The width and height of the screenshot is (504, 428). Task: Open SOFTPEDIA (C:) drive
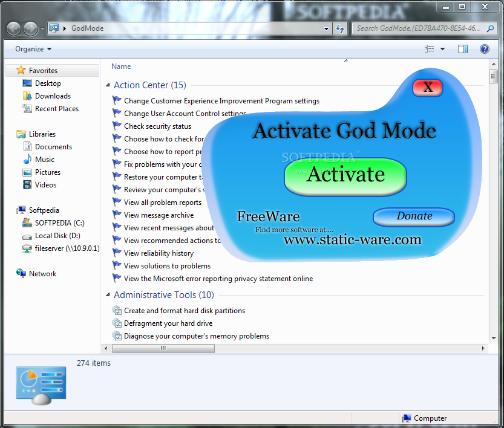(59, 223)
